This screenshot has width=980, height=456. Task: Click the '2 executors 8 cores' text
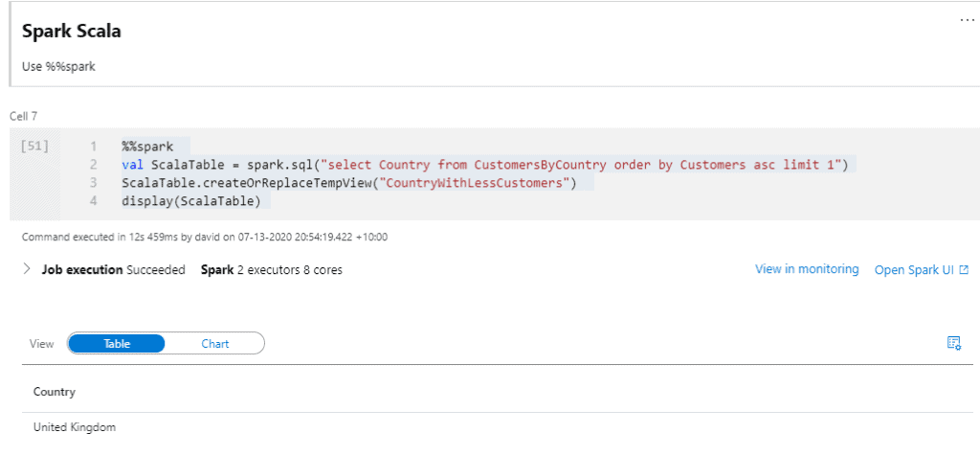pyautogui.click(x=290, y=270)
